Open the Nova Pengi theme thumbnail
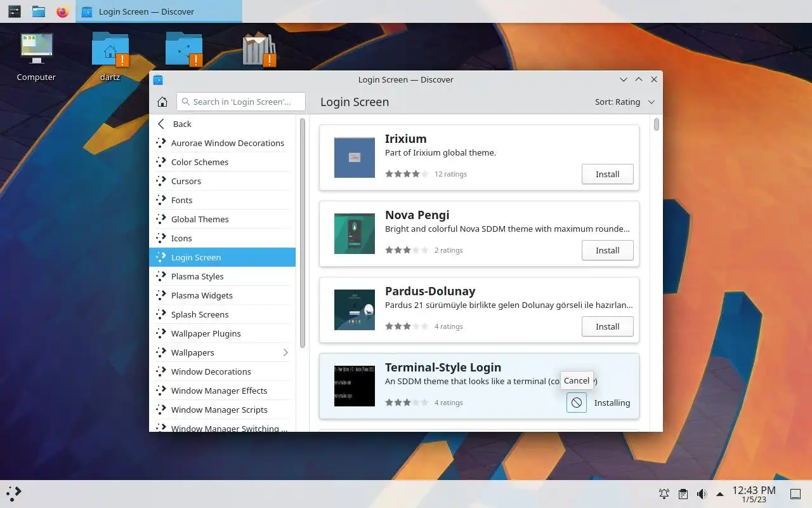812x508 pixels. [355, 234]
